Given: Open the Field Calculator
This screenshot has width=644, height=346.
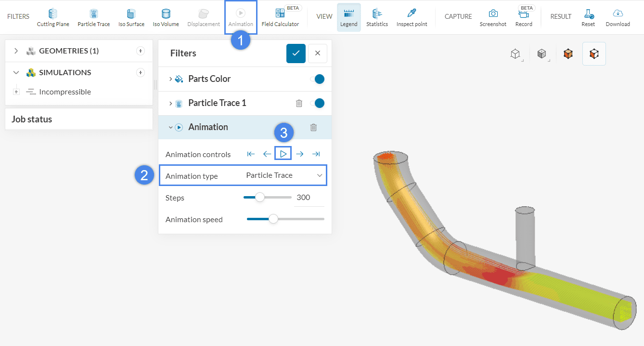Looking at the screenshot, I should coord(280,17).
